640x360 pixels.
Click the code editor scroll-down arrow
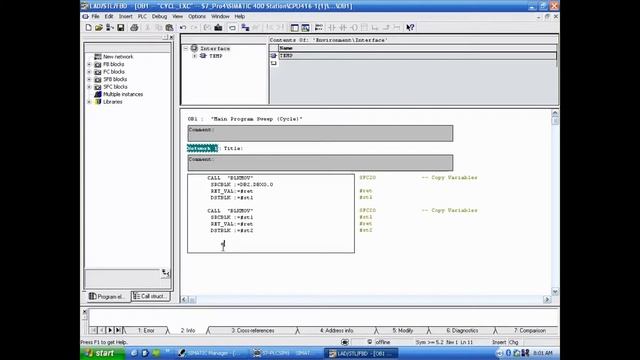555,291
